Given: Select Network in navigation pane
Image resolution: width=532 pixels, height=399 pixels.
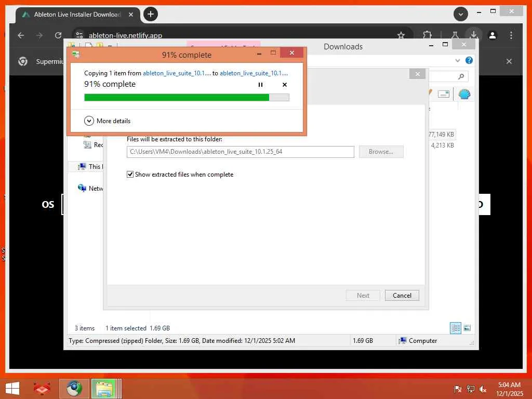Looking at the screenshot, I should [90, 188].
